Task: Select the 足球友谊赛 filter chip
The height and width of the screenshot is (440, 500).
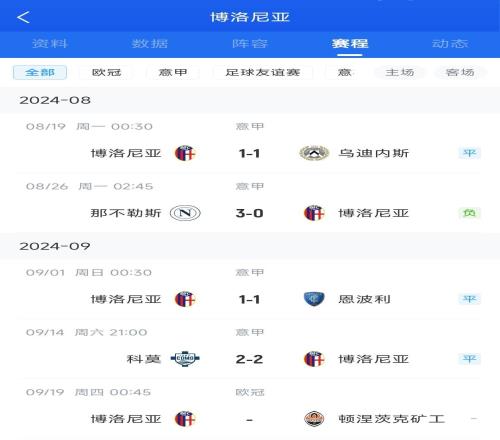Action: pyautogui.click(x=263, y=72)
